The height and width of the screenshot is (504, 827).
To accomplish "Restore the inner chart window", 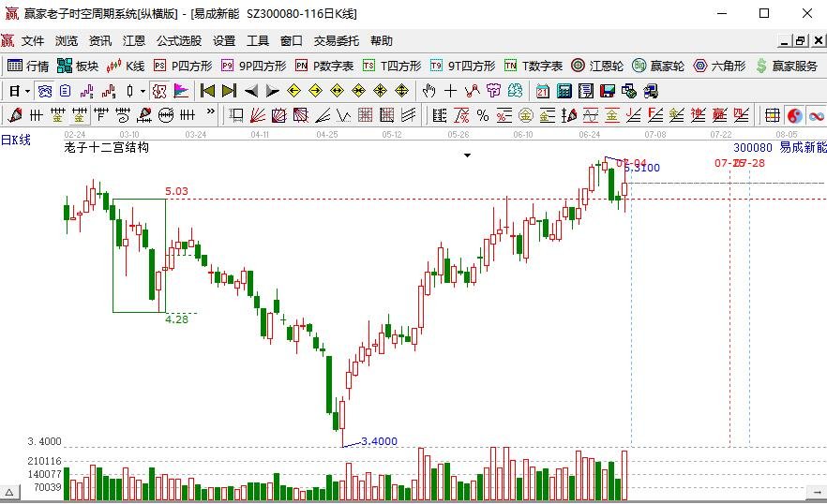I will [x=801, y=40].
